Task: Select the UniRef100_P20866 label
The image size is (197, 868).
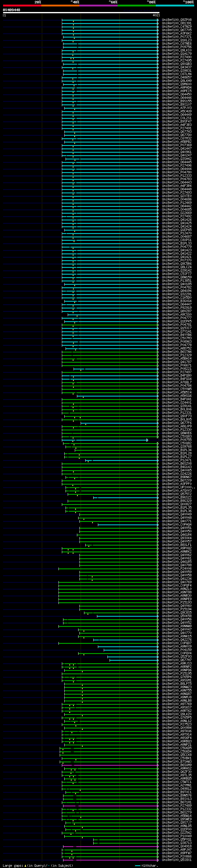Action: coord(177,857)
